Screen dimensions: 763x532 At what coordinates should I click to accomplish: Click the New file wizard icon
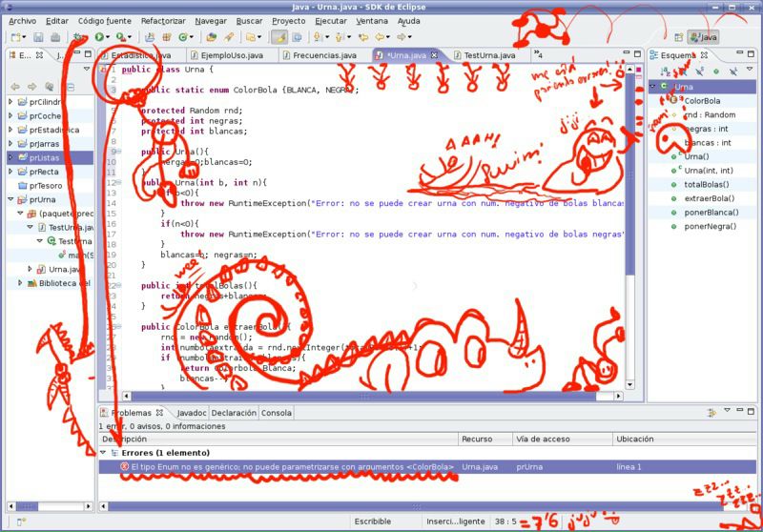click(x=16, y=37)
